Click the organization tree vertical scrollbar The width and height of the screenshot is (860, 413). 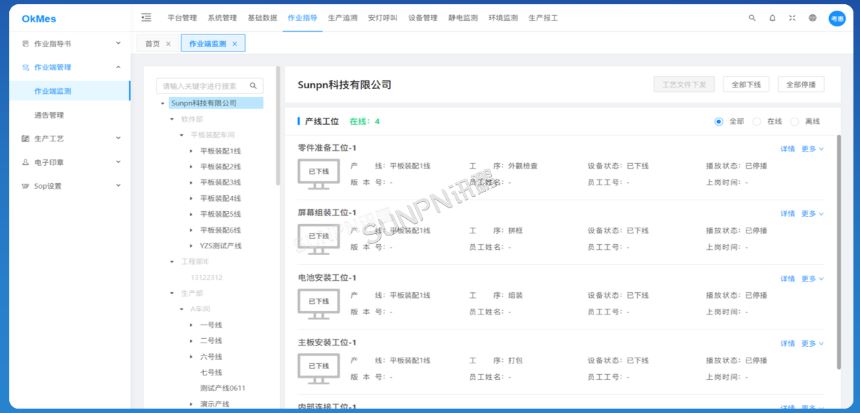click(278, 126)
